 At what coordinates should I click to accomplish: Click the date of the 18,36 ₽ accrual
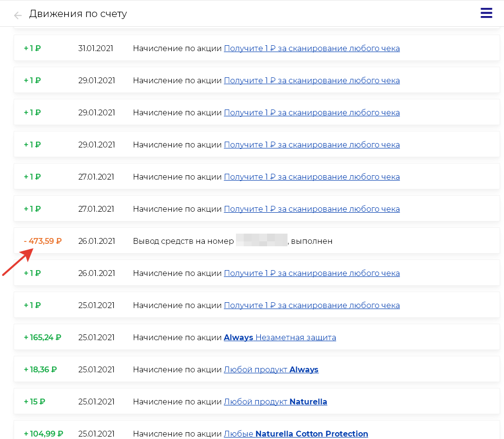pos(96,369)
